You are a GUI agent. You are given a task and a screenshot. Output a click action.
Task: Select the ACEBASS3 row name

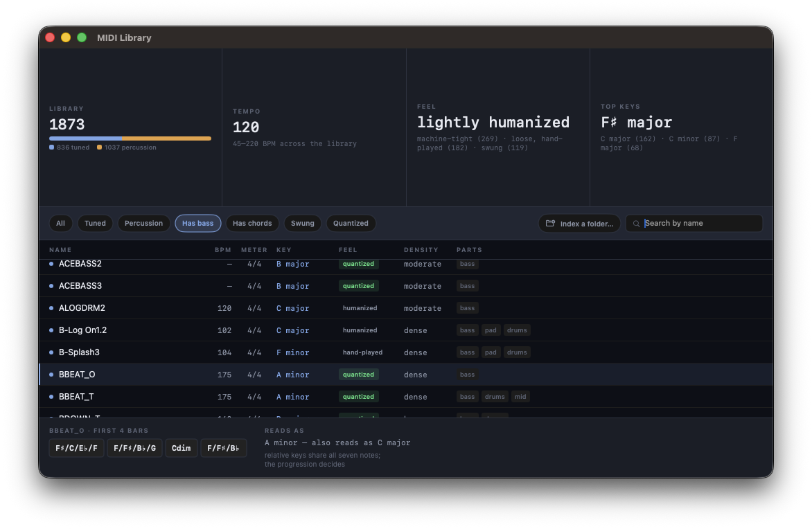[x=80, y=286]
